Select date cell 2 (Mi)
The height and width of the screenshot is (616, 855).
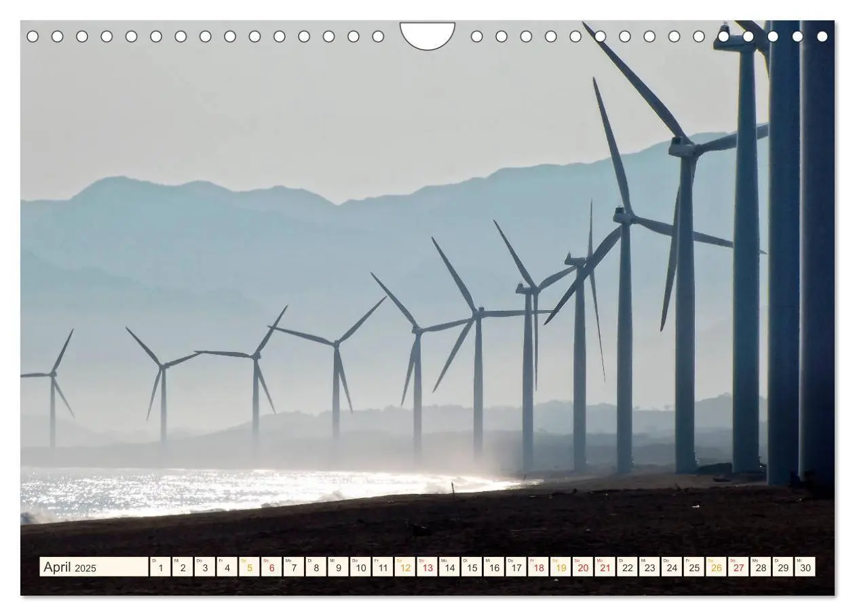click(183, 567)
